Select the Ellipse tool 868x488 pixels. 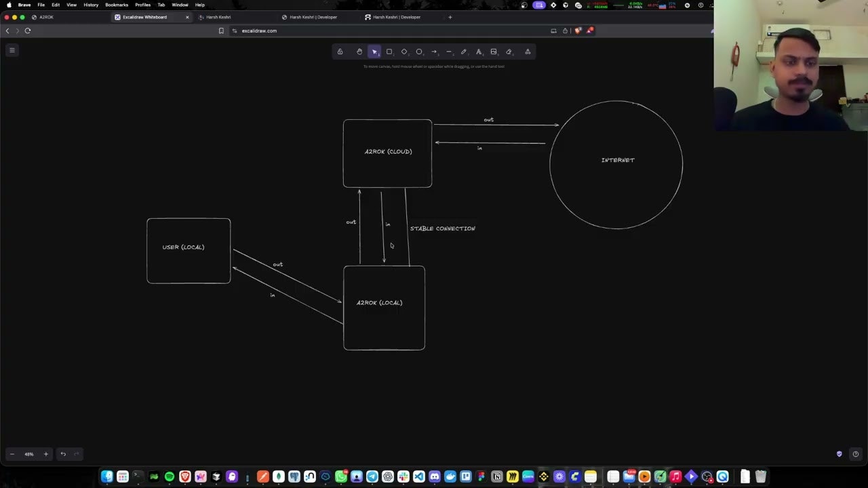click(x=419, y=52)
